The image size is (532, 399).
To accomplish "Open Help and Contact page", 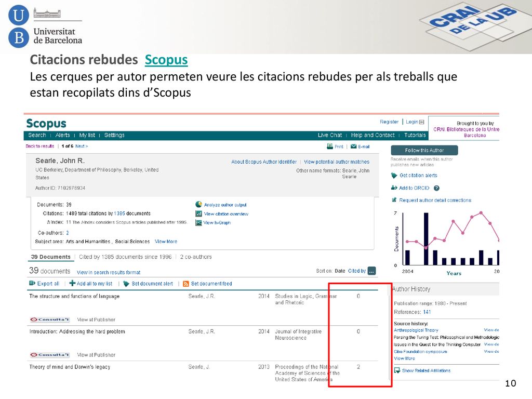I will point(373,135).
